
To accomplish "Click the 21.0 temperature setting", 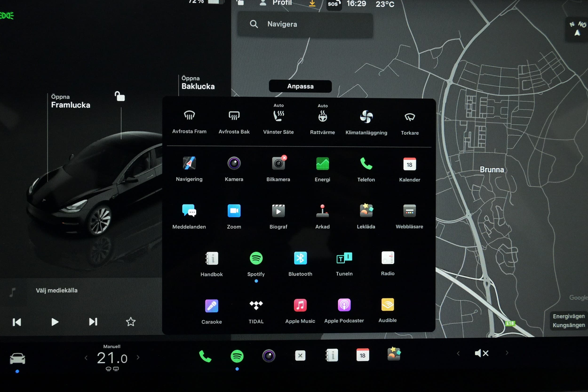I will coord(112,358).
